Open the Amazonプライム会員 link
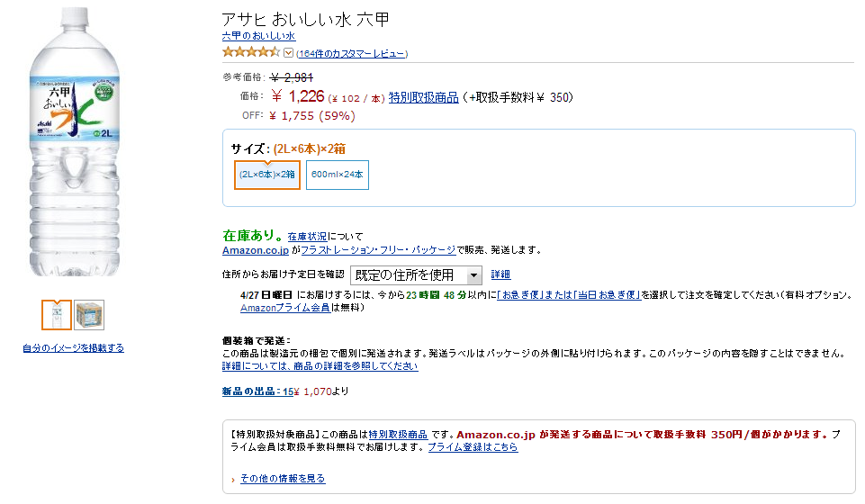865x504 pixels. tap(285, 308)
